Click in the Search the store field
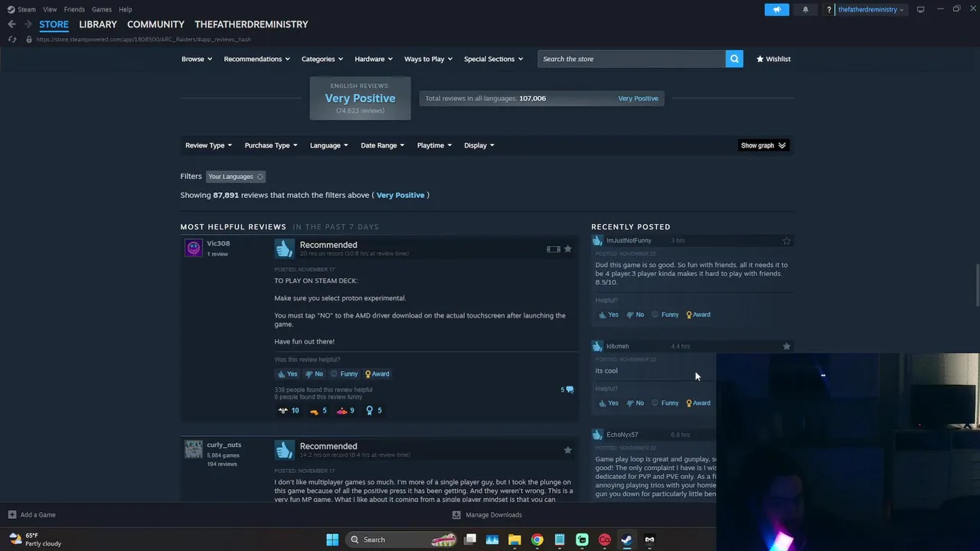 (x=632, y=59)
